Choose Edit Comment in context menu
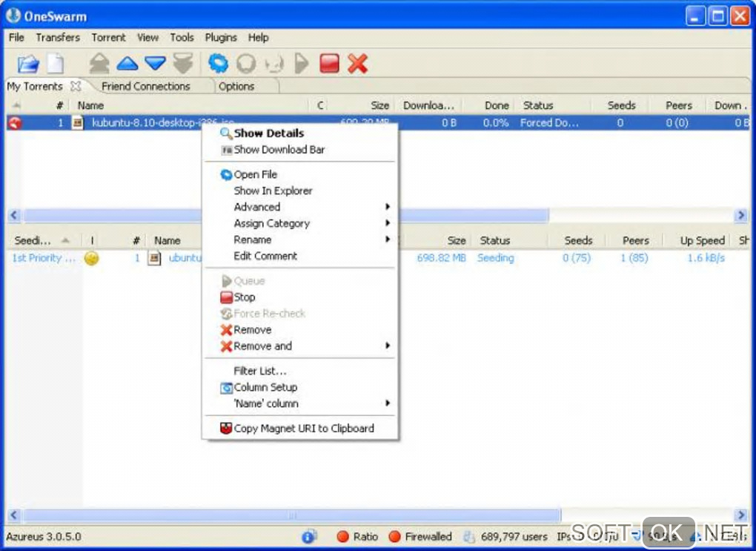This screenshot has width=756, height=551. coord(300,256)
